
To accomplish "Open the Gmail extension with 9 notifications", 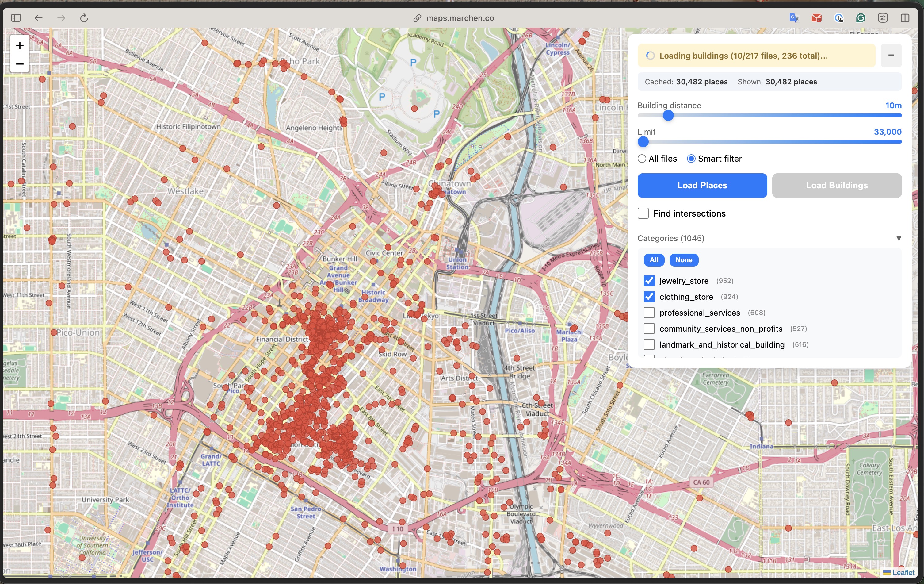I will [816, 18].
